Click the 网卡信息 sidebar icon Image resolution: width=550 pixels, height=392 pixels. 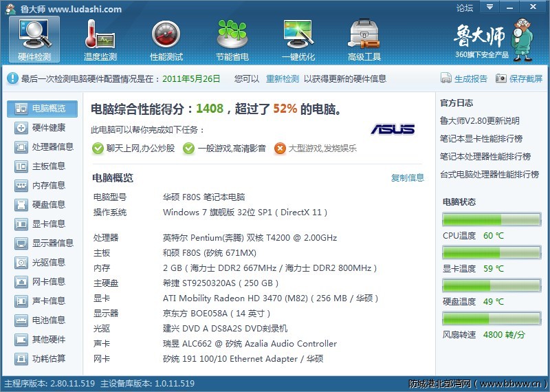pyautogui.click(x=21, y=282)
